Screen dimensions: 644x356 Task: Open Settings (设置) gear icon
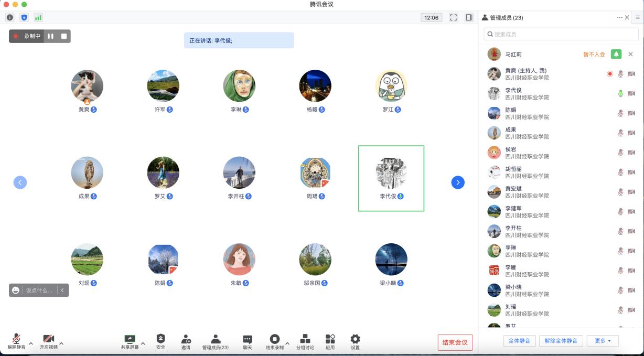[x=355, y=339]
